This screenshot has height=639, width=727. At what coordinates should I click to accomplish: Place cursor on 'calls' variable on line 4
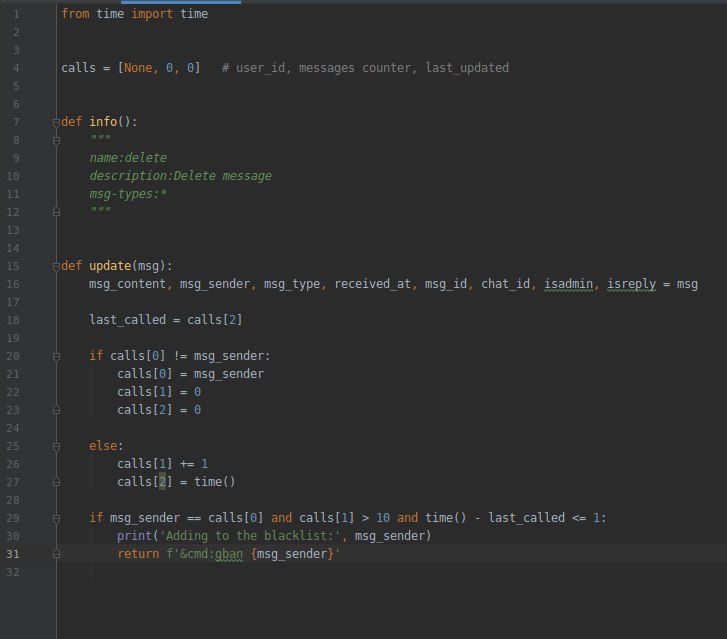point(78,68)
